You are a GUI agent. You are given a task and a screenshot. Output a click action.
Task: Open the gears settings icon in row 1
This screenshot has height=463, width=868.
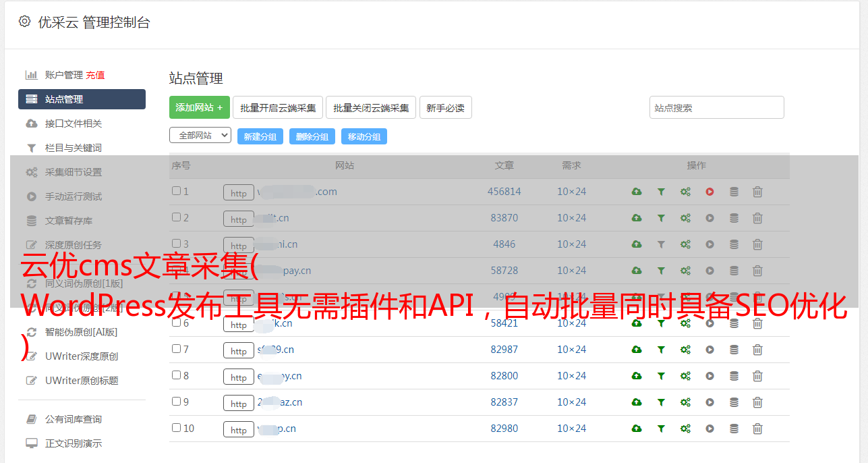(685, 192)
